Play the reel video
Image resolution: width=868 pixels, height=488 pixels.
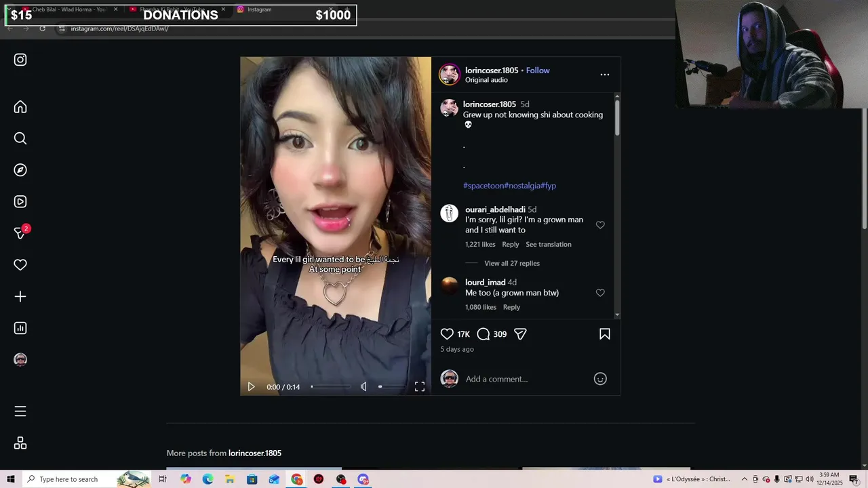pos(251,386)
